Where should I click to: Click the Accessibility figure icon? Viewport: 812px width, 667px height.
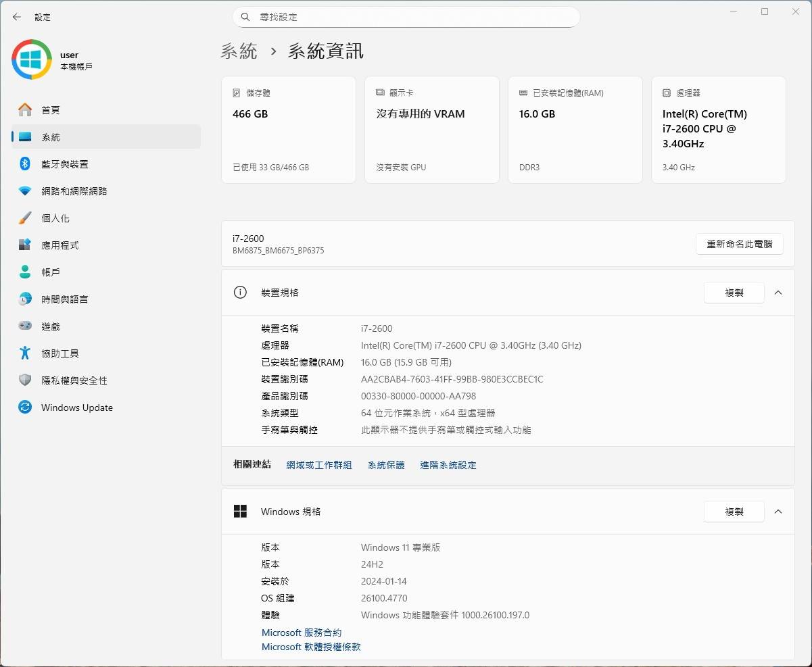[25, 353]
